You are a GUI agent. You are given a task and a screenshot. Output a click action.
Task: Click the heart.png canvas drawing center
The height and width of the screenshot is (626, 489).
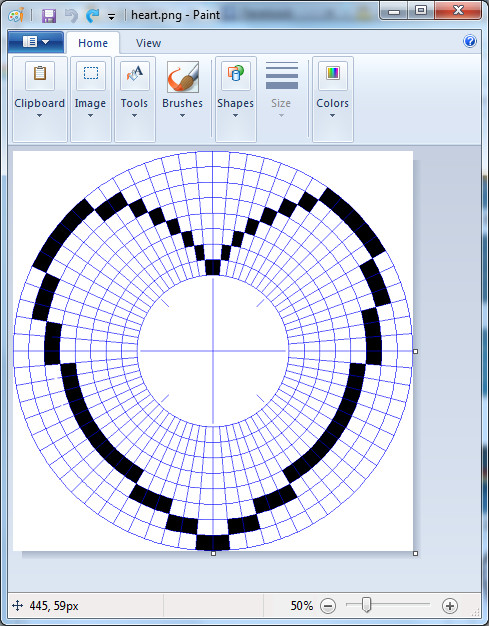[x=213, y=351]
